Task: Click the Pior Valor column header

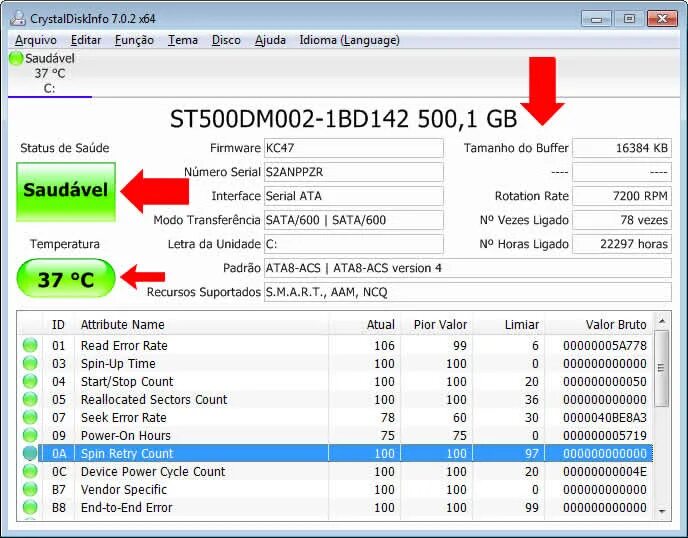Action: coord(437,325)
